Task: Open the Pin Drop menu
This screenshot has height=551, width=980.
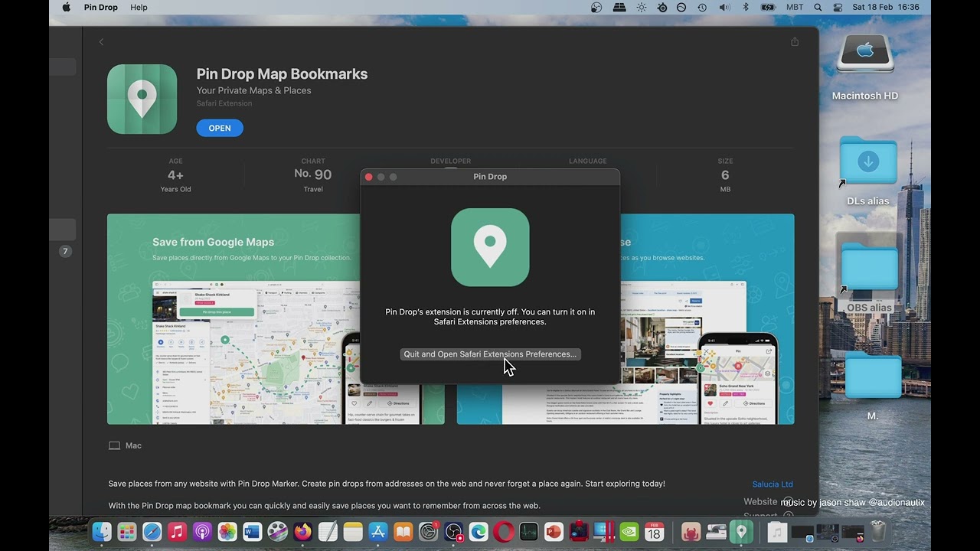Action: [x=101, y=8]
